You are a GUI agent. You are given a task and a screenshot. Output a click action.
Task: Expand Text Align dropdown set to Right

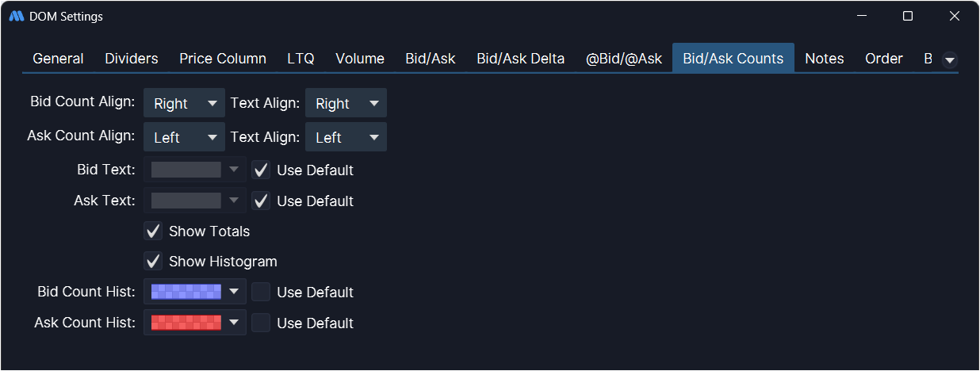346,103
